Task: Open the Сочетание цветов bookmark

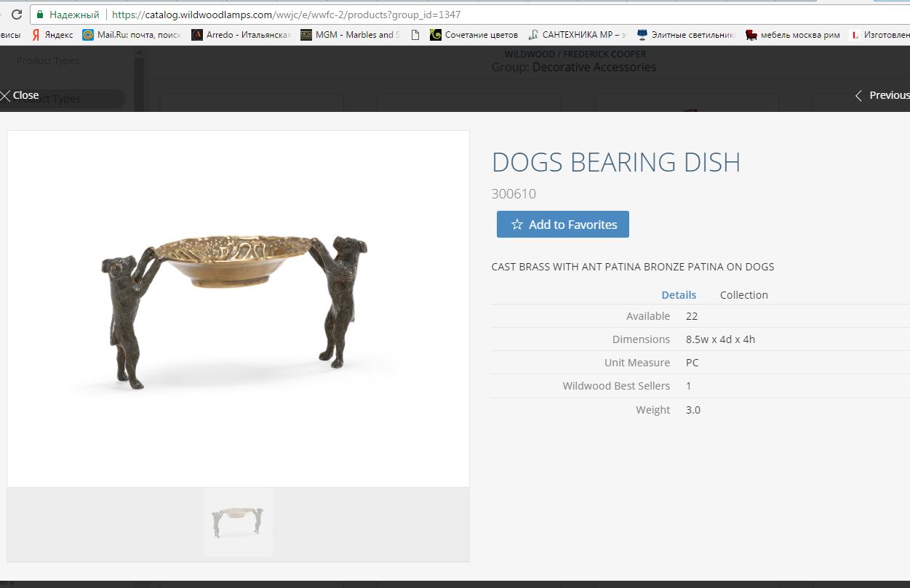Action: click(x=474, y=35)
